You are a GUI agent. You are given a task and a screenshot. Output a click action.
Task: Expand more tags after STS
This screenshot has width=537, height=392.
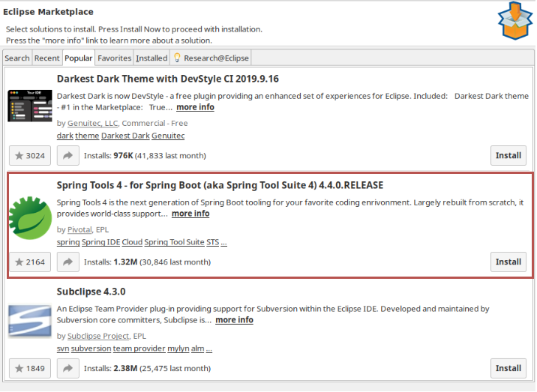coord(223,242)
